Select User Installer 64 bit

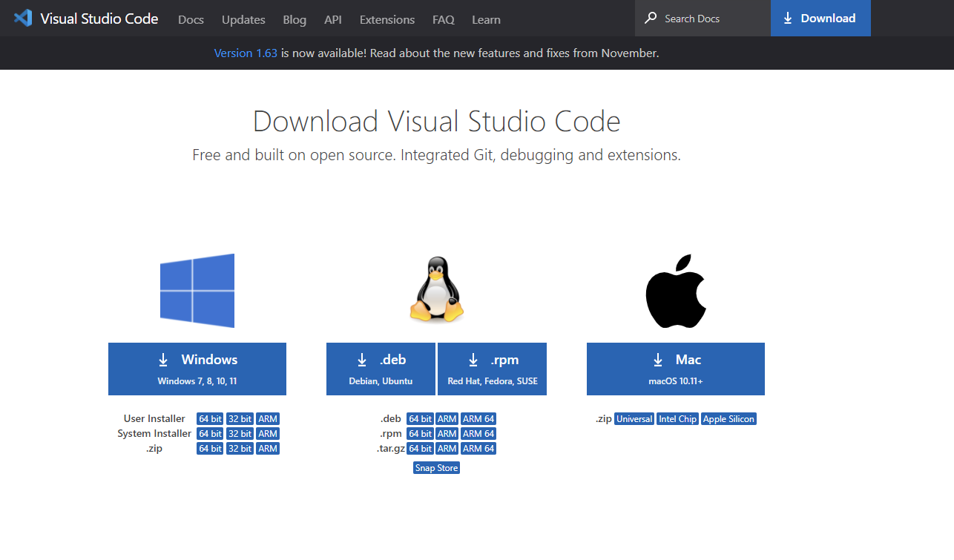tap(210, 419)
